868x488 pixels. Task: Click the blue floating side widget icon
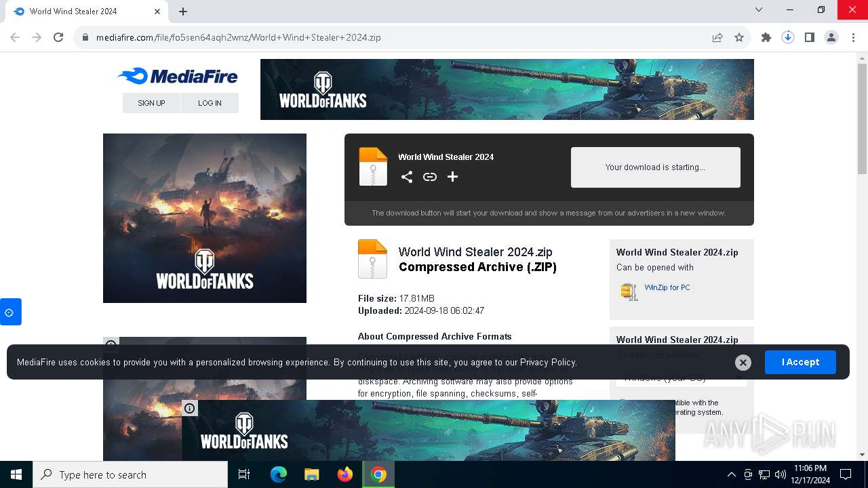pyautogui.click(x=10, y=312)
